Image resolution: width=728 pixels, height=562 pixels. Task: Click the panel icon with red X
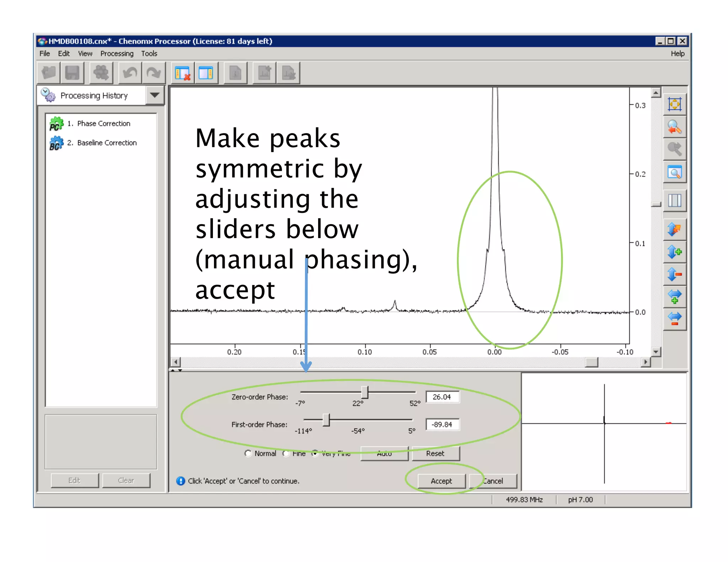(182, 73)
